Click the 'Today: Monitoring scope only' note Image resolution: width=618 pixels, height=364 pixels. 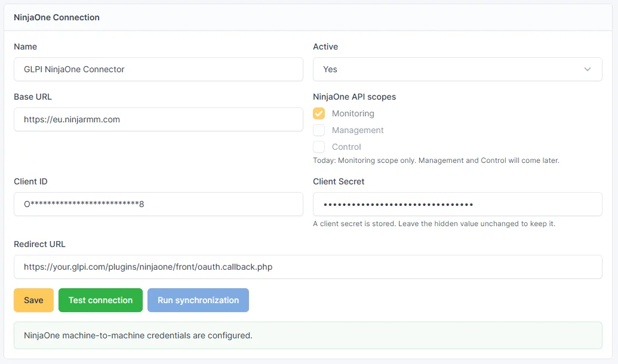tap(436, 161)
